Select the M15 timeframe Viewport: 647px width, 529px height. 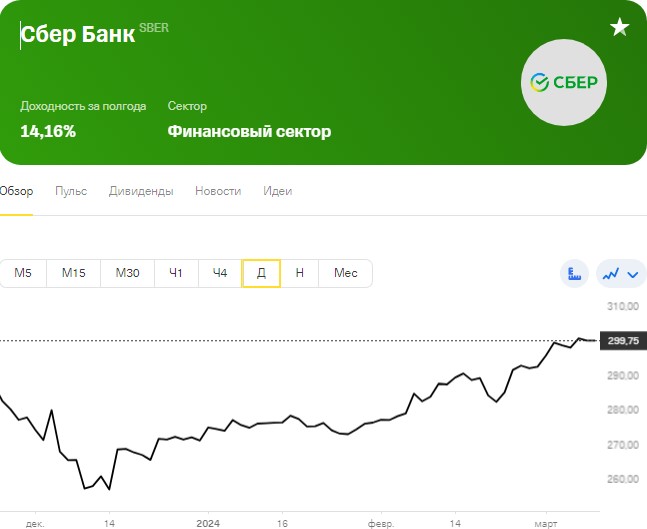73,273
